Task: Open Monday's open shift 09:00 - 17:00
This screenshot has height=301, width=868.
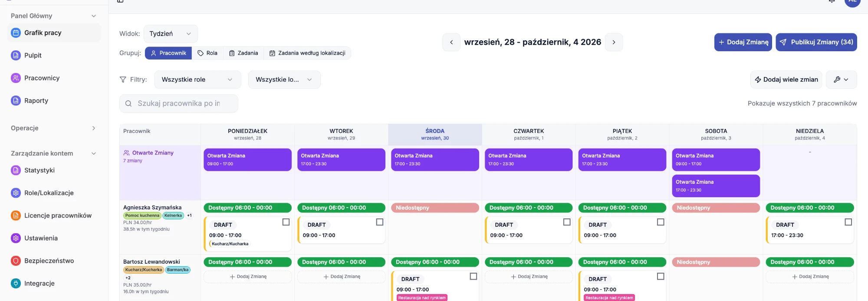Action: (248, 160)
